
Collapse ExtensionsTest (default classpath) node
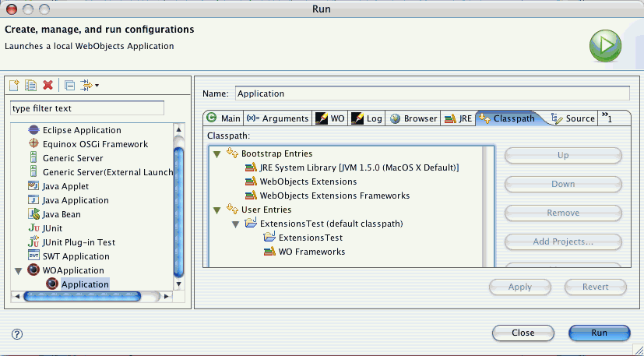tap(236, 224)
